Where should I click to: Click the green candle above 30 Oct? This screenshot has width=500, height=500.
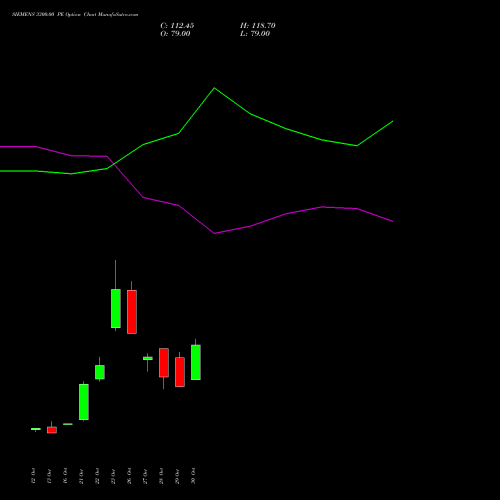(196, 362)
